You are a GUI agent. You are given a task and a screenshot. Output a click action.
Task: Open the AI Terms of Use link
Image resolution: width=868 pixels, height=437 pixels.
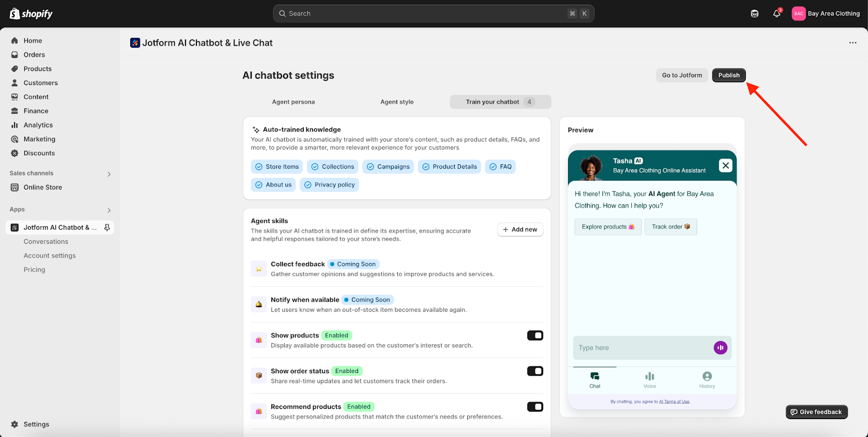[674, 402]
